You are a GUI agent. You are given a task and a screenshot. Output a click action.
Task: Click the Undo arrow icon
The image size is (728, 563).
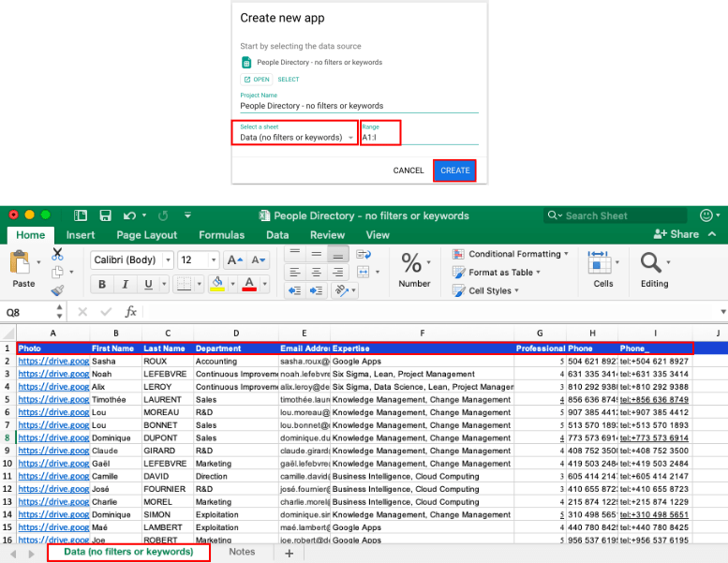(x=129, y=215)
